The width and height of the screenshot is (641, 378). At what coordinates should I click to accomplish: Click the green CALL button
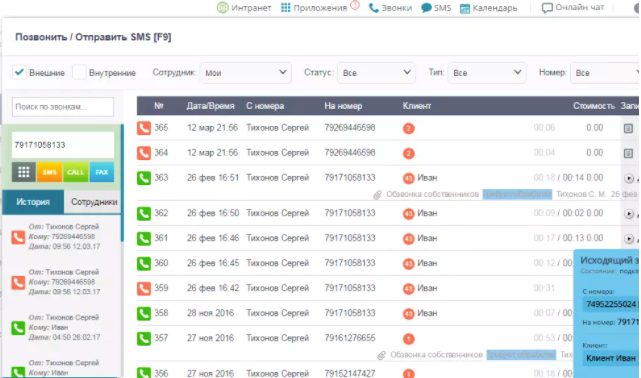75,172
